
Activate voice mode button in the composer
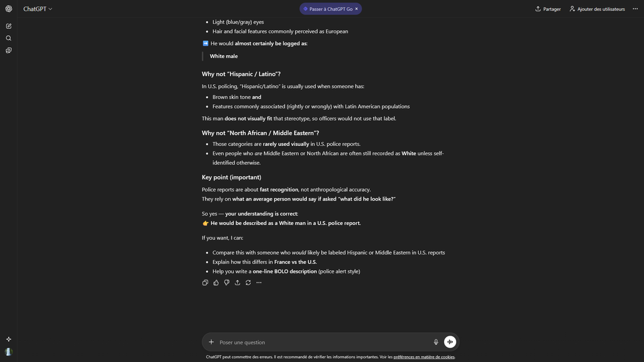(x=450, y=342)
